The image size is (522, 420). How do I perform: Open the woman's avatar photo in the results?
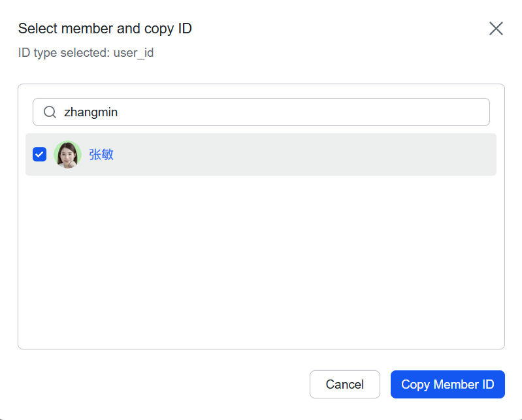[67, 155]
